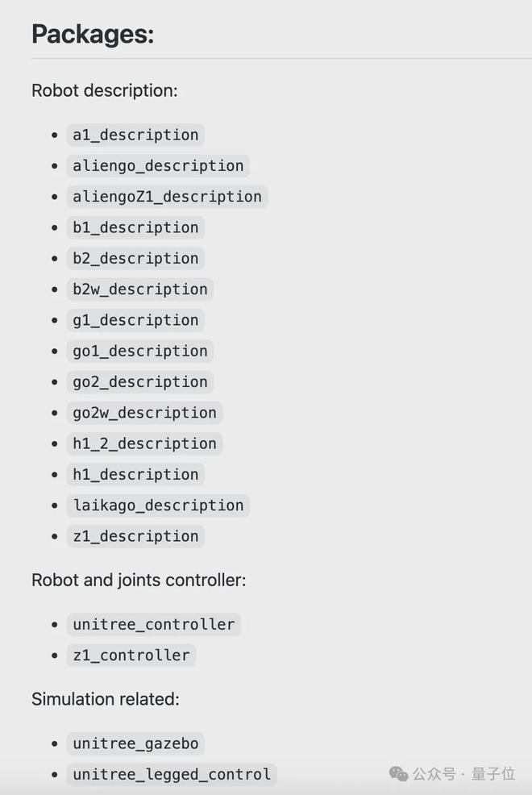Click the aliengoZ1_description package entry
532x795 pixels.
click(167, 197)
